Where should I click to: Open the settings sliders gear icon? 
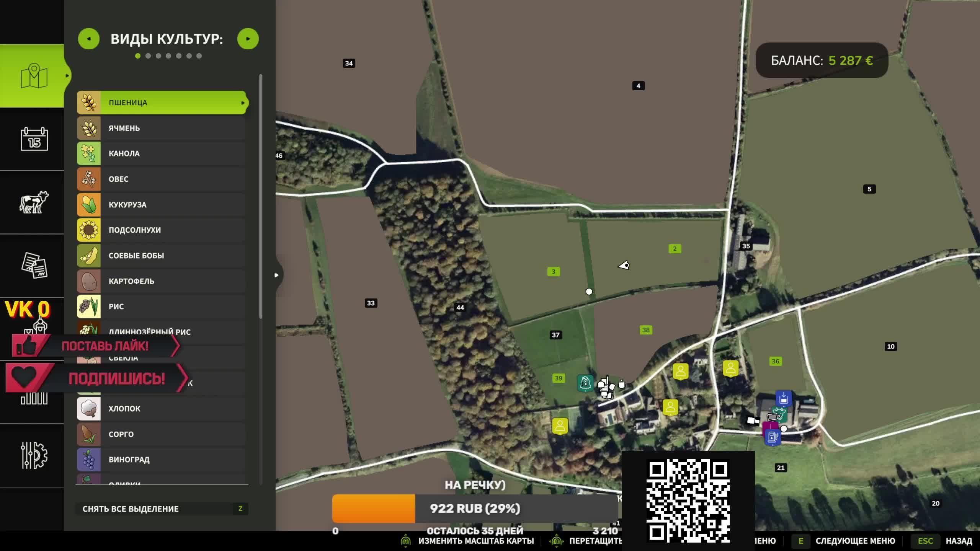[x=34, y=455]
